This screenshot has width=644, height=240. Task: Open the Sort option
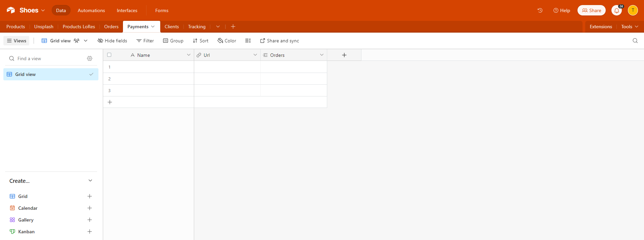click(x=201, y=41)
